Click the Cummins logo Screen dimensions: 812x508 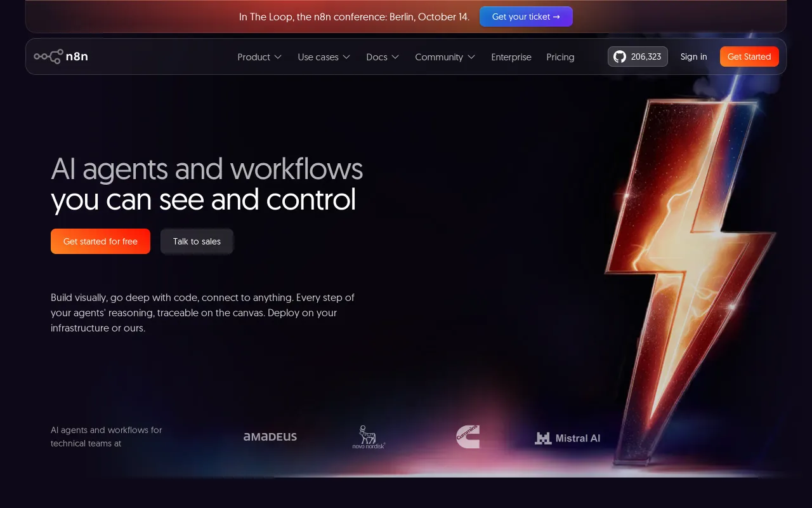click(x=468, y=437)
